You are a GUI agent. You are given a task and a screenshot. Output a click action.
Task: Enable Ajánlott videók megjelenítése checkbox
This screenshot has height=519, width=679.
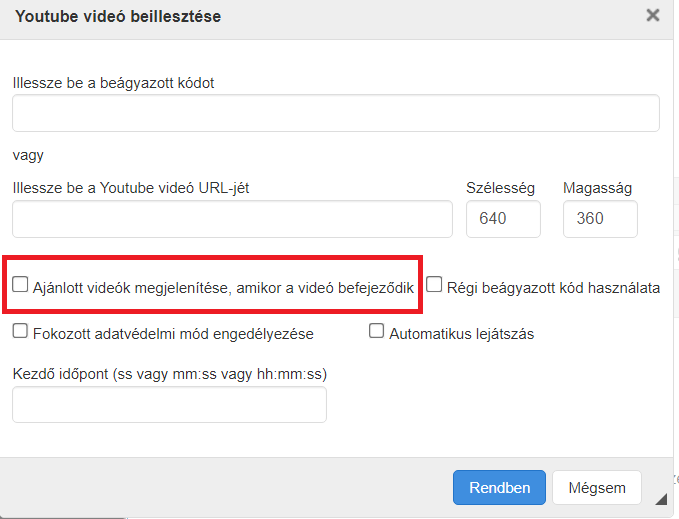(x=21, y=285)
